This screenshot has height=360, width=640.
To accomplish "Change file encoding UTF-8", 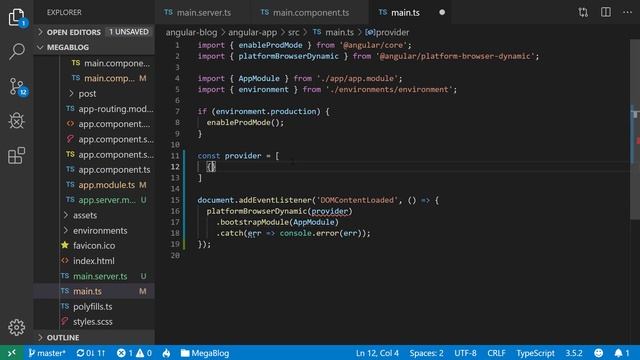I will (x=465, y=353).
